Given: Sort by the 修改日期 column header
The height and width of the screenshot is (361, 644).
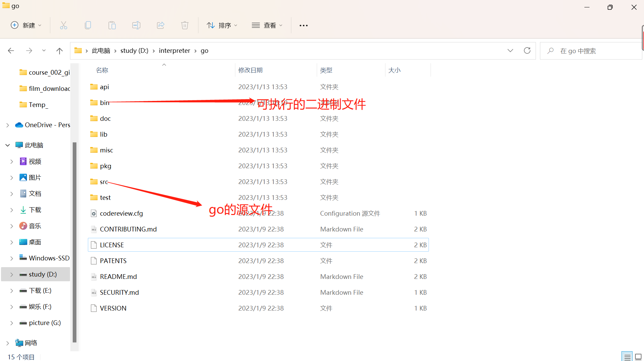Looking at the screenshot, I should [x=250, y=70].
